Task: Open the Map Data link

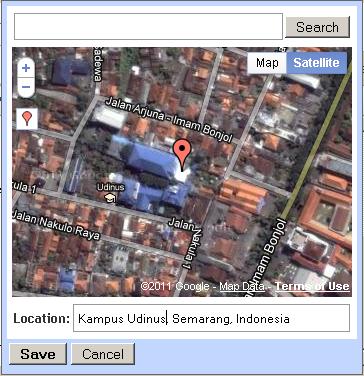Action: click(x=242, y=286)
